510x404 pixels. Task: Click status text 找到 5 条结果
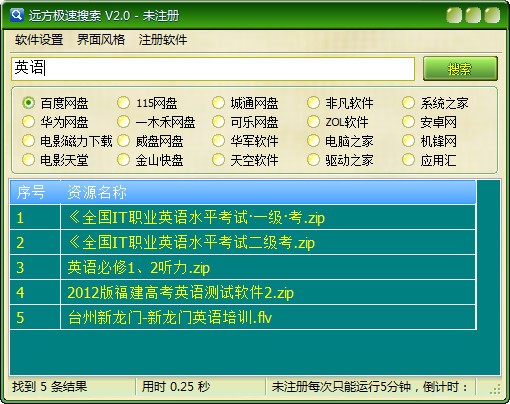pos(50,387)
